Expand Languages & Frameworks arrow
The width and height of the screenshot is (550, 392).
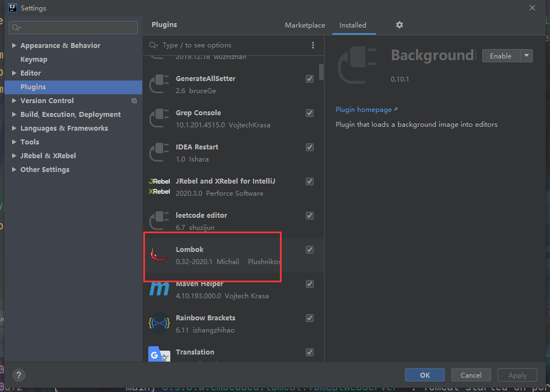pos(14,128)
